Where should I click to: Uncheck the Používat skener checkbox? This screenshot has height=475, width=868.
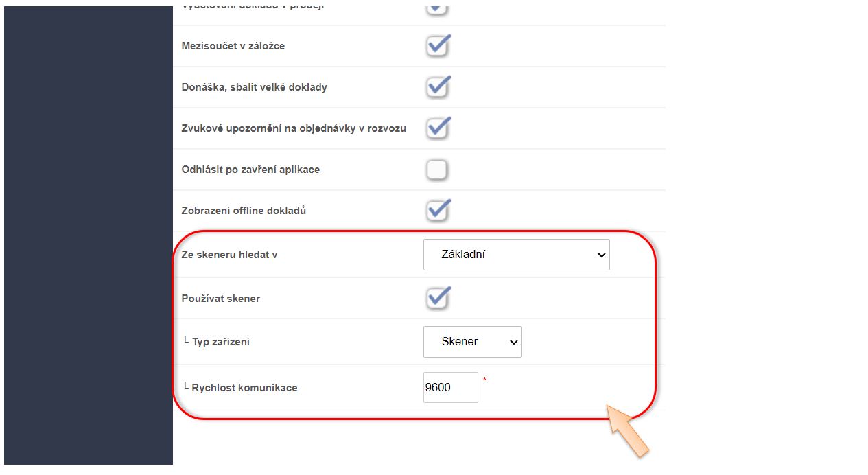[437, 299]
